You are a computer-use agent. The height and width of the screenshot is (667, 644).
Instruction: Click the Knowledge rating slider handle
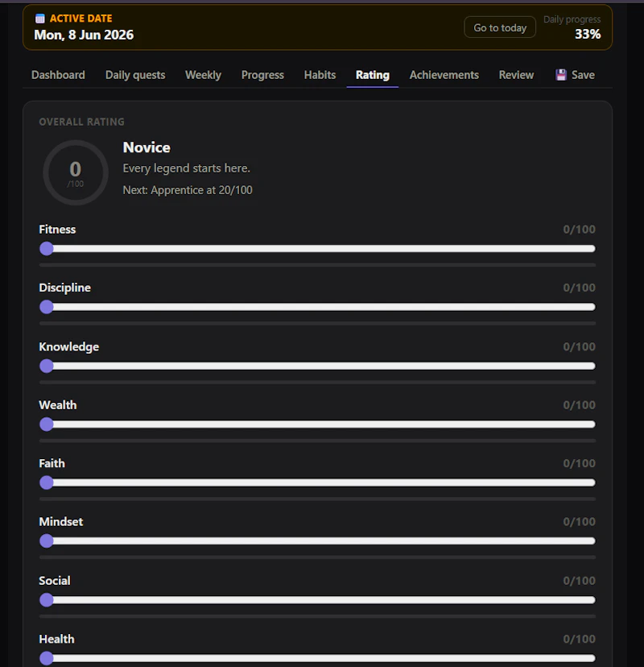tap(47, 366)
